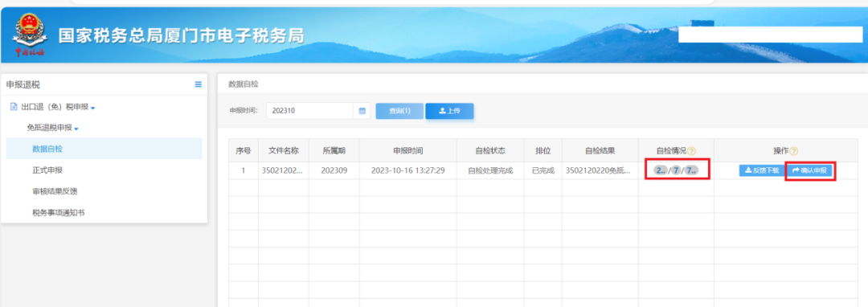Click the last badge '7..' in 自检情况

pyautogui.click(x=691, y=170)
